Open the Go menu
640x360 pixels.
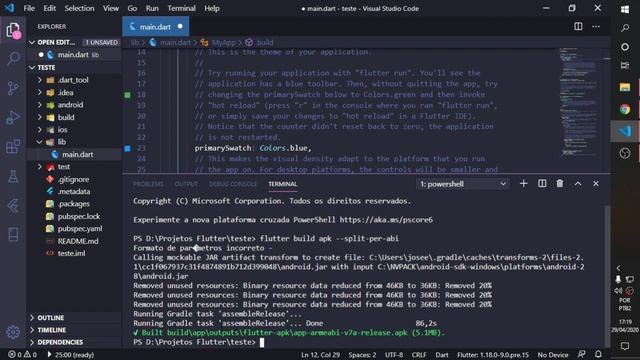pyautogui.click(x=132, y=8)
